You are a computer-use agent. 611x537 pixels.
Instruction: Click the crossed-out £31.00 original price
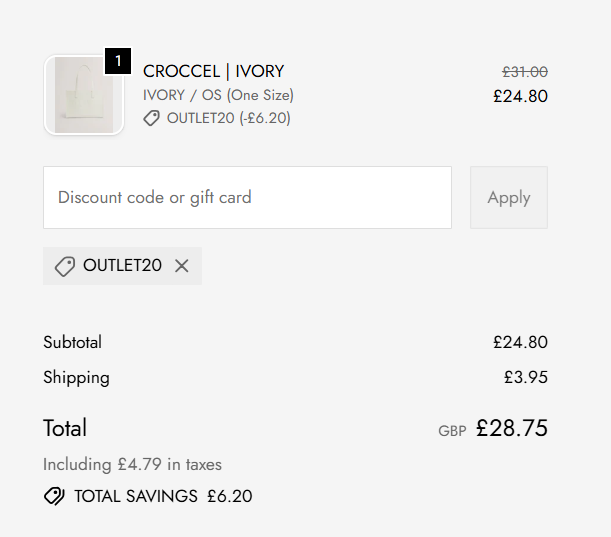pyautogui.click(x=524, y=72)
